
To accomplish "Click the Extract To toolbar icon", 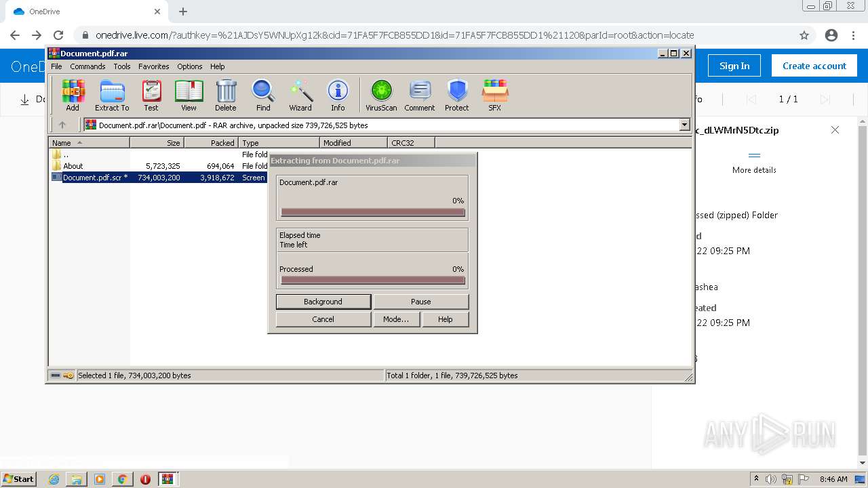I will tap(112, 95).
